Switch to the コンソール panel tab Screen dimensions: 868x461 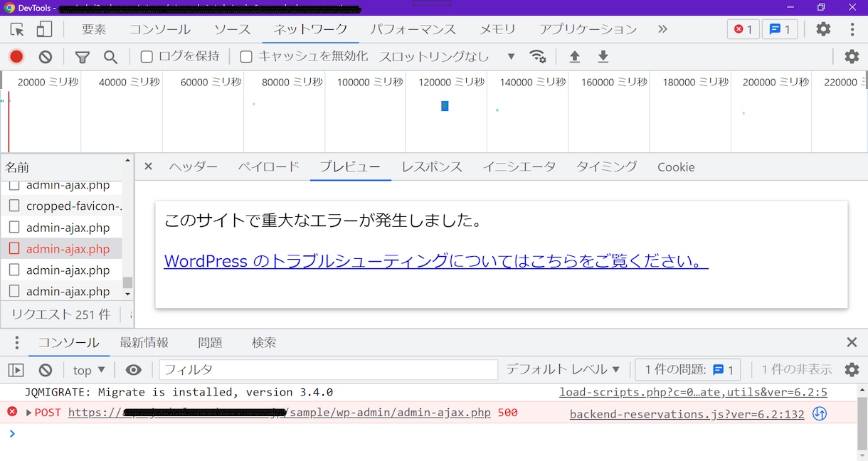pyautogui.click(x=160, y=29)
